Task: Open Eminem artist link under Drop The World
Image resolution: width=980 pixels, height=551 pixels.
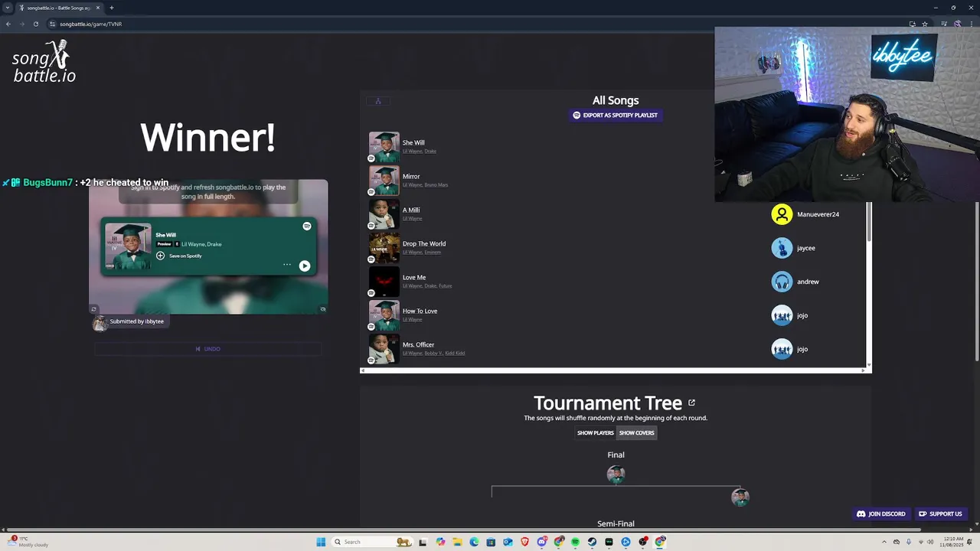Action: (x=433, y=253)
